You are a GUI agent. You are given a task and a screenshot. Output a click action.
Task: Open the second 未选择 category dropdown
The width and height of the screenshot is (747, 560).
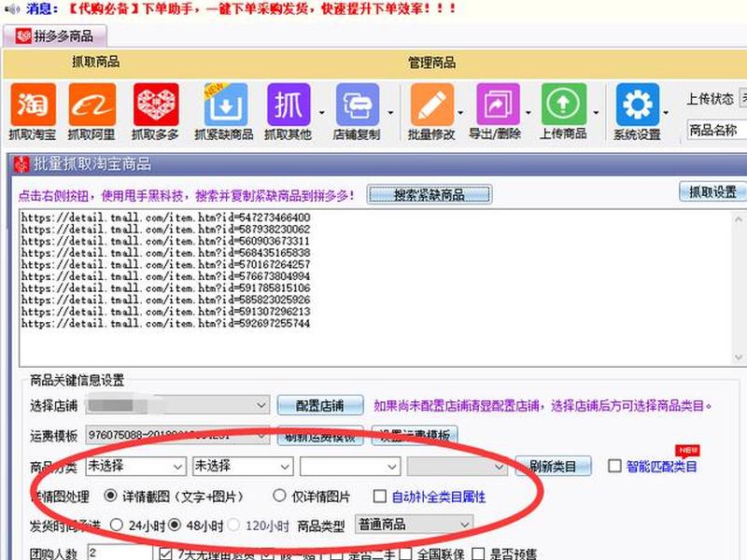point(243,466)
